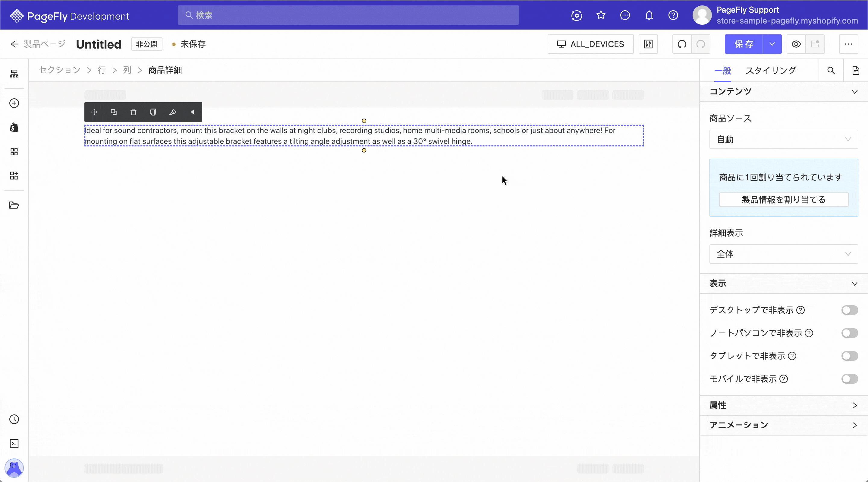Collapse the コンテンツ section
Image resolution: width=868 pixels, height=482 pixels.
784,91
